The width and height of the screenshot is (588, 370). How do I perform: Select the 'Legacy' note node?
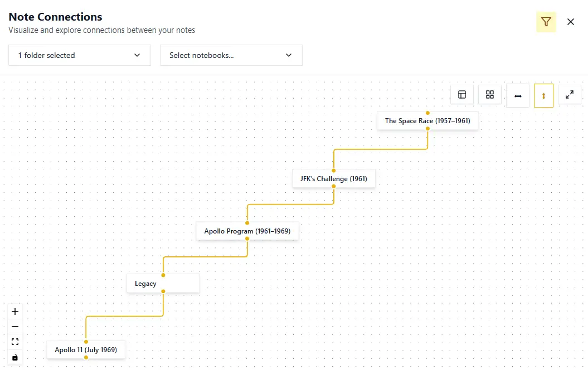(x=163, y=284)
